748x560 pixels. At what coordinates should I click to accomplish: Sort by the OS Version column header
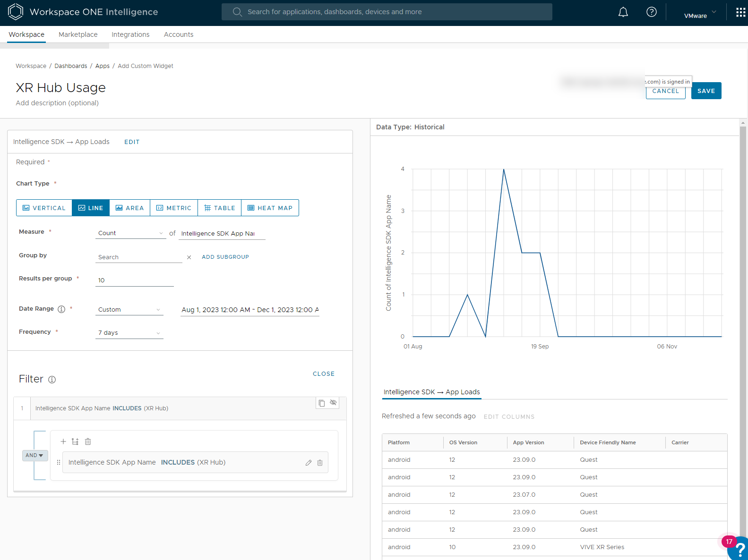click(x=463, y=442)
